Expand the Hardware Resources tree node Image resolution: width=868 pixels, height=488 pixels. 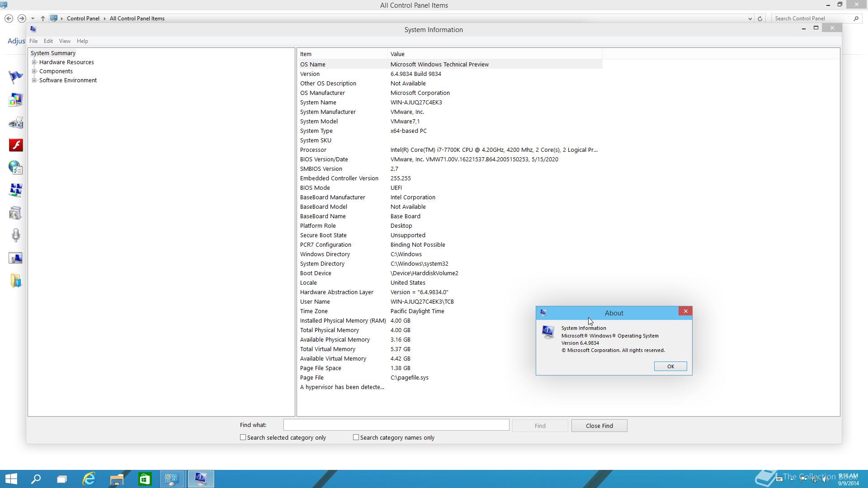click(x=34, y=62)
